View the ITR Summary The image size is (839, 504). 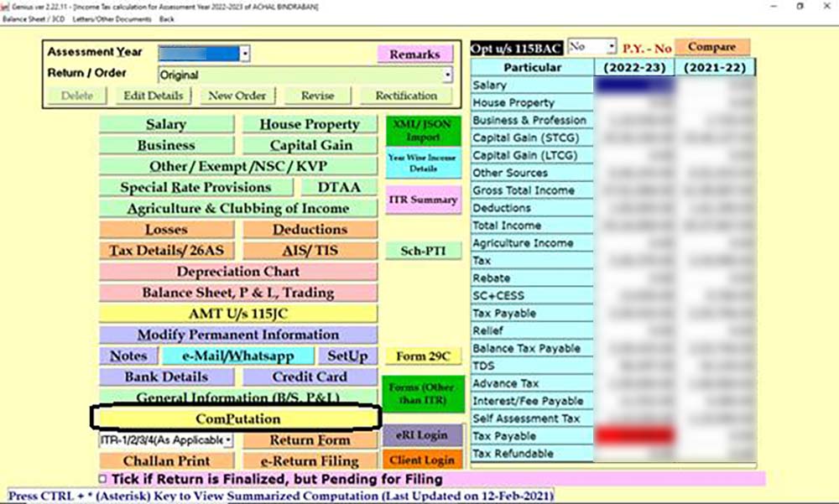point(423,199)
